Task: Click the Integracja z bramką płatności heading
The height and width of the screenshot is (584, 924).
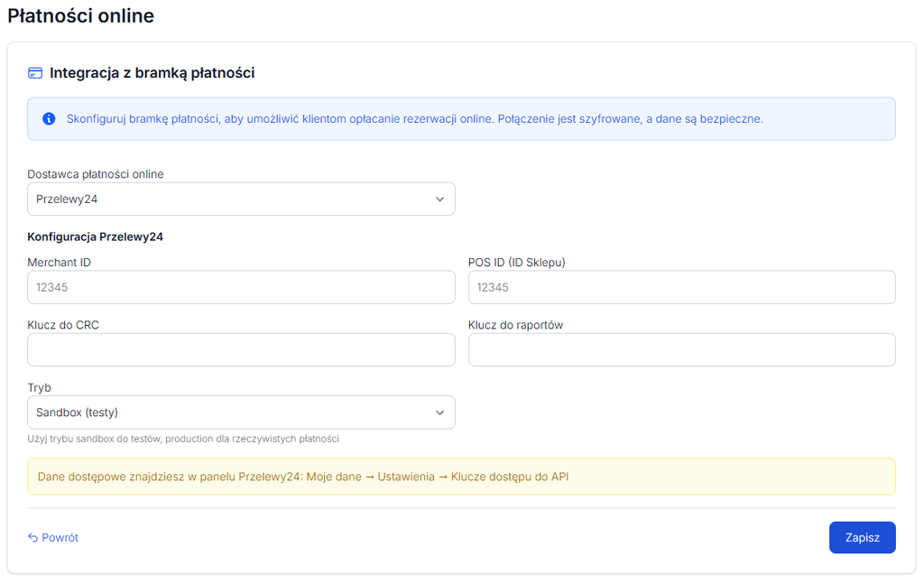Action: [x=152, y=73]
